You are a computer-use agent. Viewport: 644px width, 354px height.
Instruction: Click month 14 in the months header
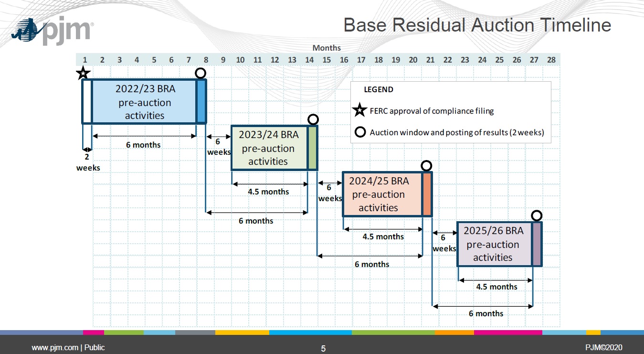(x=309, y=60)
